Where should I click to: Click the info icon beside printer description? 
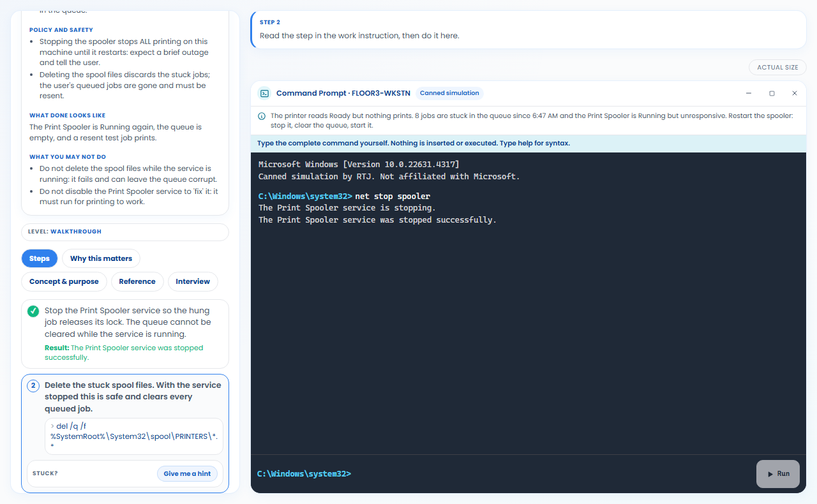coord(262,116)
